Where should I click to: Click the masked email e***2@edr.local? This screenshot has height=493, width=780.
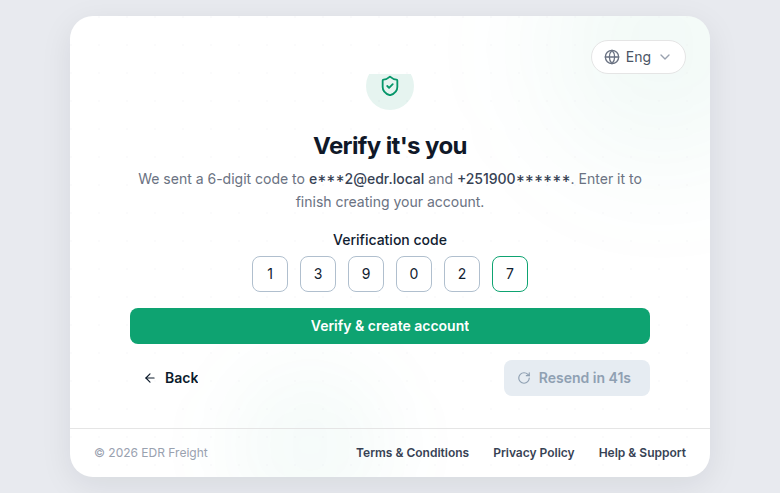(x=367, y=179)
